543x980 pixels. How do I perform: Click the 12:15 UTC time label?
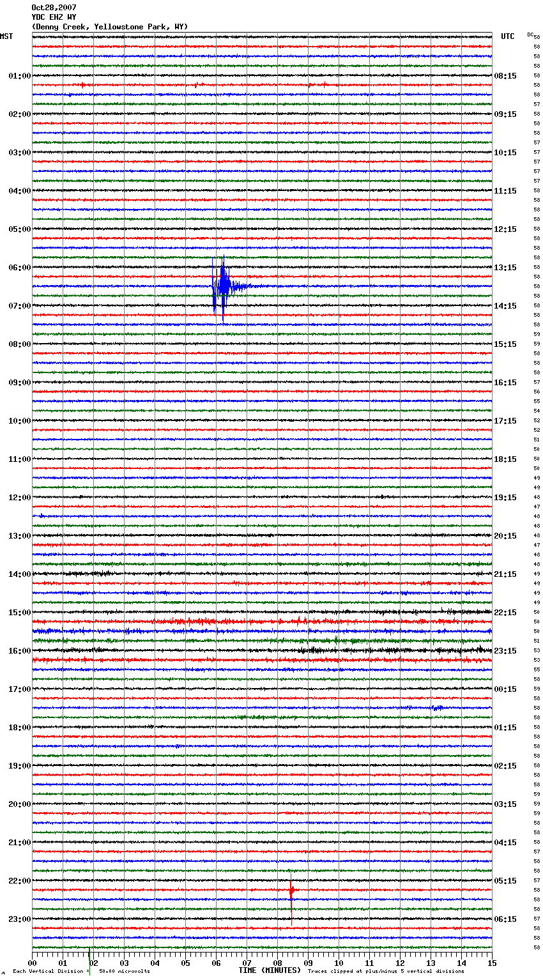click(x=505, y=229)
